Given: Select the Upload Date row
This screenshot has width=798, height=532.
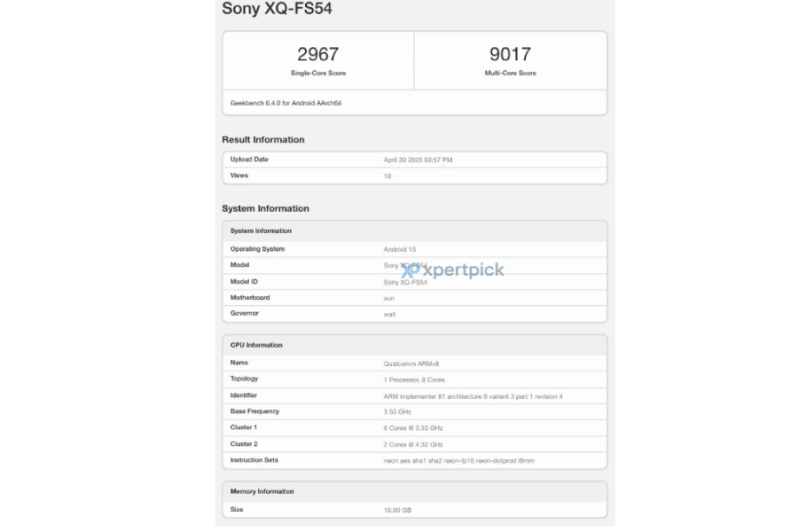Looking at the screenshot, I should pyautogui.click(x=414, y=160).
